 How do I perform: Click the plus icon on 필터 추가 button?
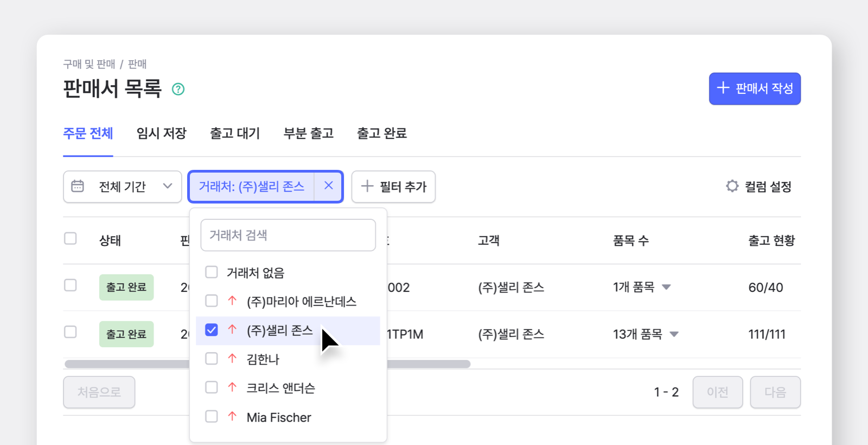coord(367,186)
